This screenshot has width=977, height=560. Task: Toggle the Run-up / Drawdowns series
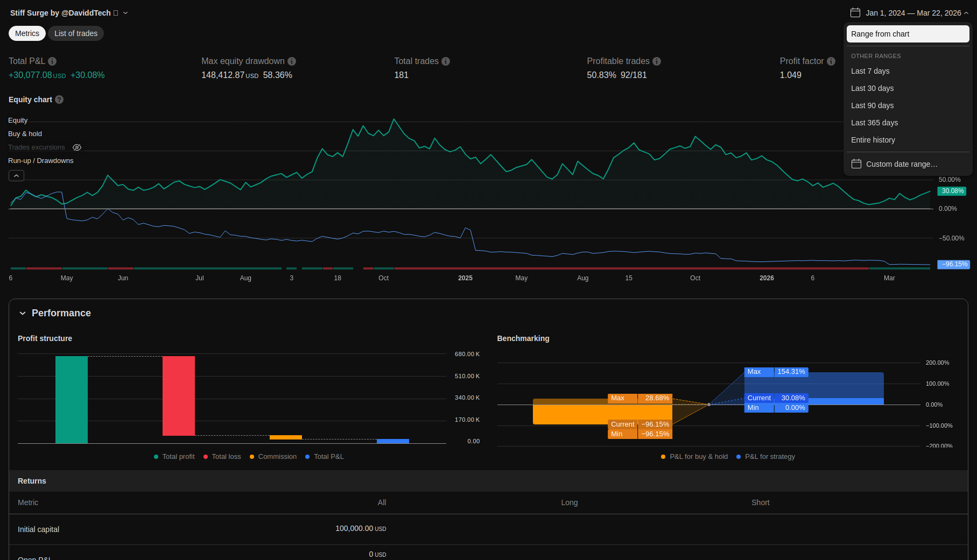40,161
